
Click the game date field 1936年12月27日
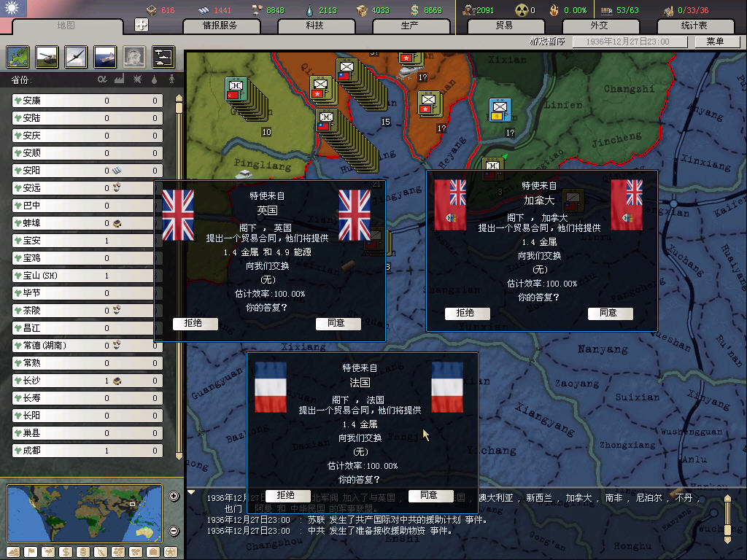pyautogui.click(x=630, y=42)
